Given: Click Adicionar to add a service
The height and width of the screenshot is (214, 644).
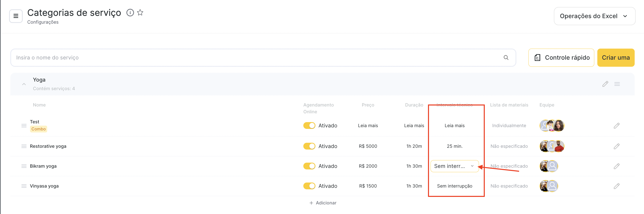Looking at the screenshot, I should (x=323, y=203).
